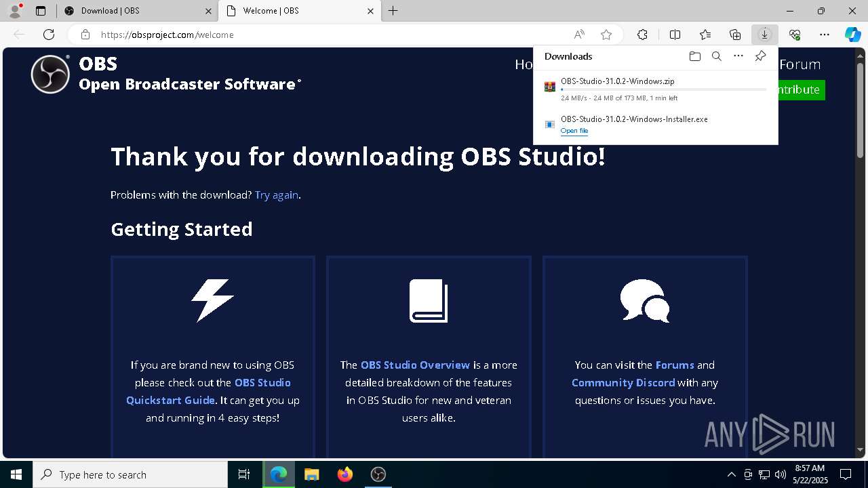
Task: Click the book overview icon
Action: [x=429, y=301]
